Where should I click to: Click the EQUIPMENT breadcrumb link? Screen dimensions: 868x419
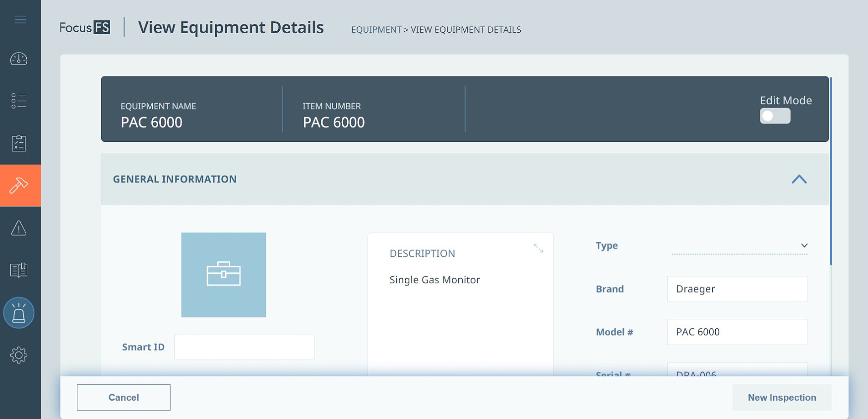pyautogui.click(x=376, y=30)
